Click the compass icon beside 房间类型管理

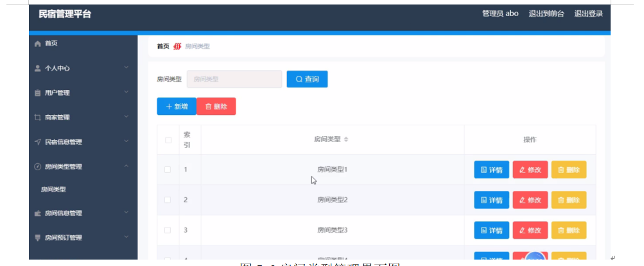38,167
